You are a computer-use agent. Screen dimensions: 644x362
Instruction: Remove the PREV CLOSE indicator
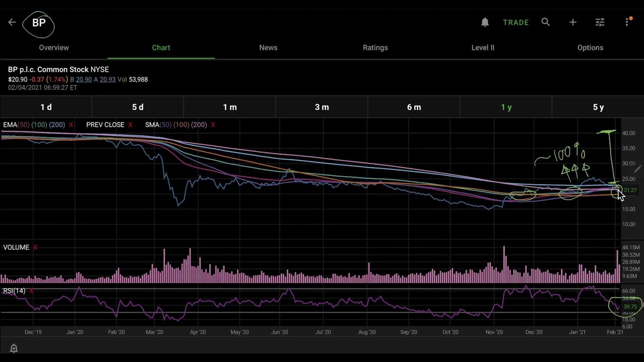(130, 125)
